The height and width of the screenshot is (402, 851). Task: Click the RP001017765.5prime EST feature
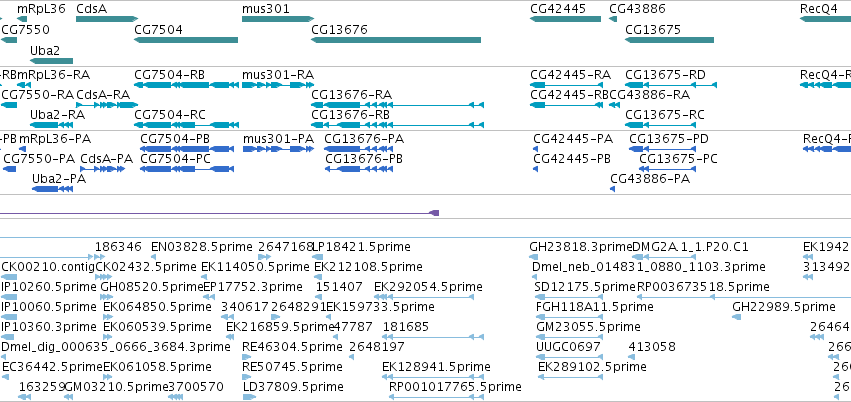(x=436, y=397)
